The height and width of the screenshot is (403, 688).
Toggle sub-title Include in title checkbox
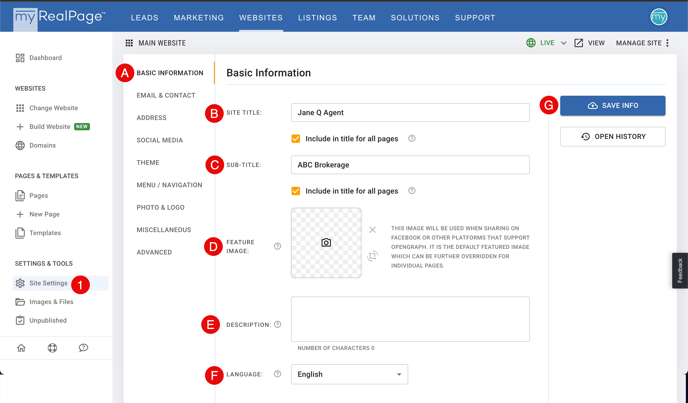click(x=296, y=191)
